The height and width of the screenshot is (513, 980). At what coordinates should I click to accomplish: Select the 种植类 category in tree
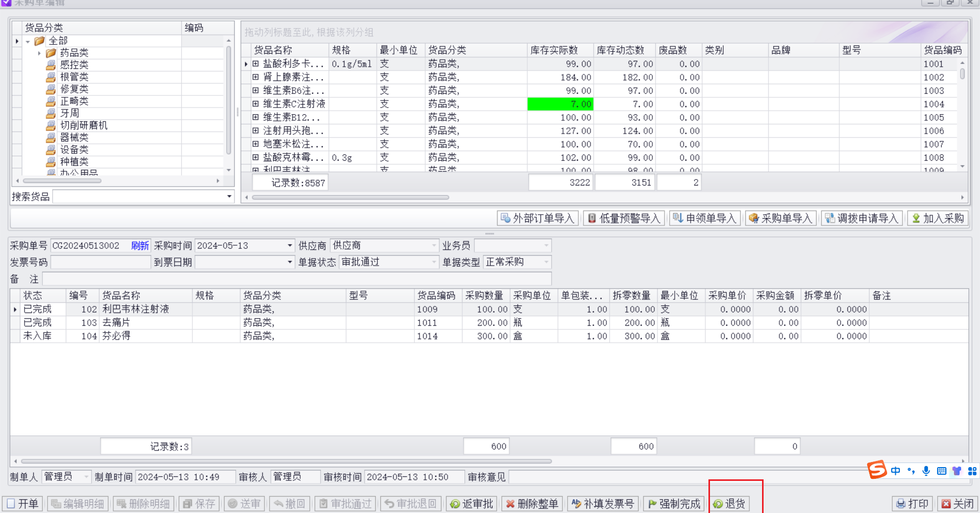pos(74,162)
